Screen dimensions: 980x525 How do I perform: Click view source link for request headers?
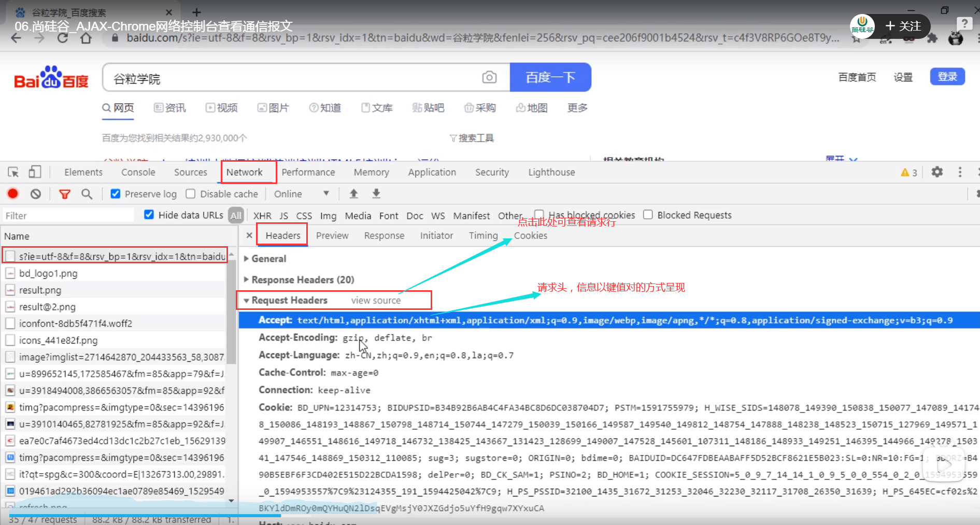pos(376,300)
